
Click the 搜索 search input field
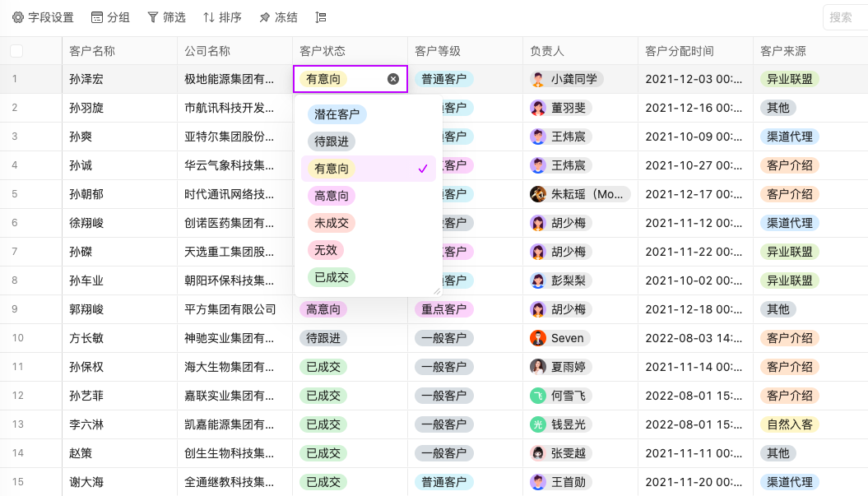point(845,17)
